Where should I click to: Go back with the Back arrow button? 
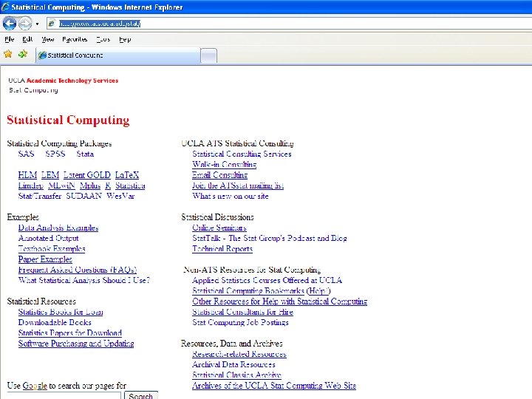(x=10, y=24)
